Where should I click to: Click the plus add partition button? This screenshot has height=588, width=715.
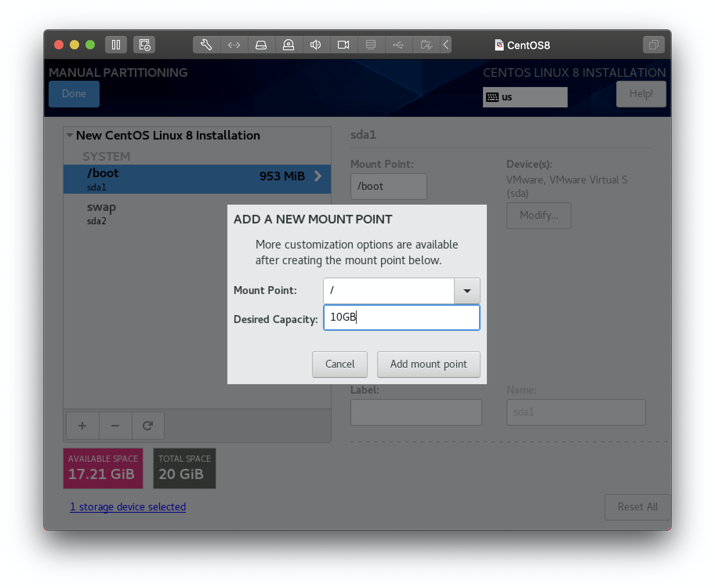82,426
